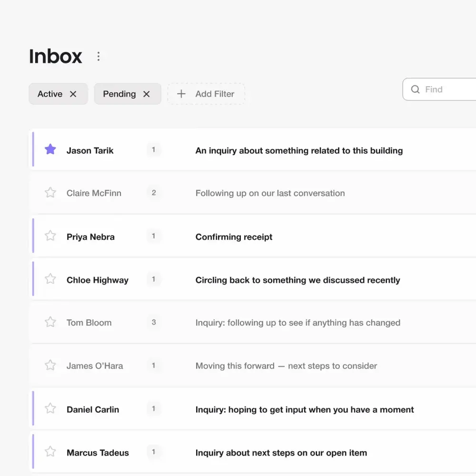Screen dimensions: 476x476
Task: Open sender name James O'Hara
Action: click(x=95, y=366)
